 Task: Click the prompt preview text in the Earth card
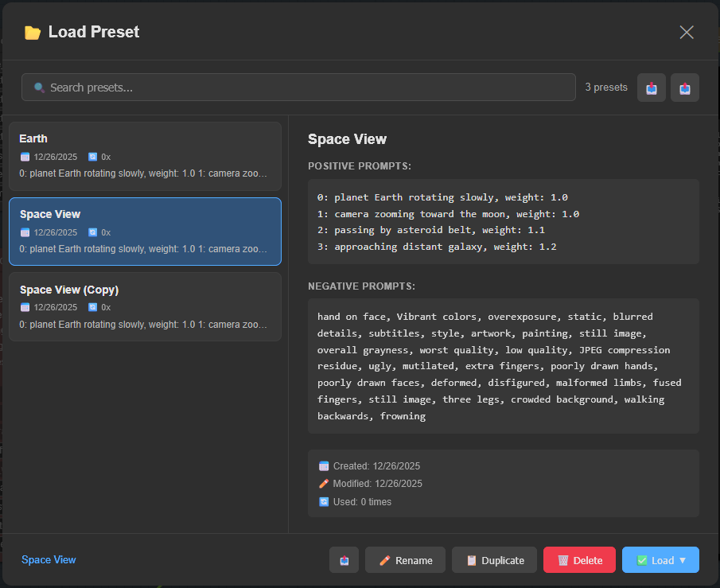(142, 173)
